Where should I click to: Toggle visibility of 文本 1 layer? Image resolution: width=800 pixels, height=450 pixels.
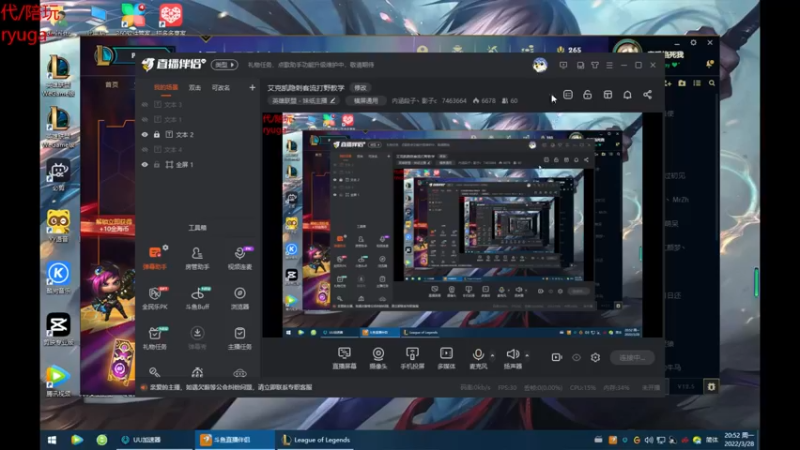click(145, 119)
